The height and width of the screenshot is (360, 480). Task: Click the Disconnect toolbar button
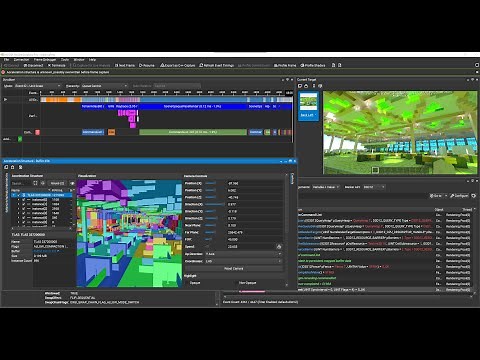coord(33,65)
